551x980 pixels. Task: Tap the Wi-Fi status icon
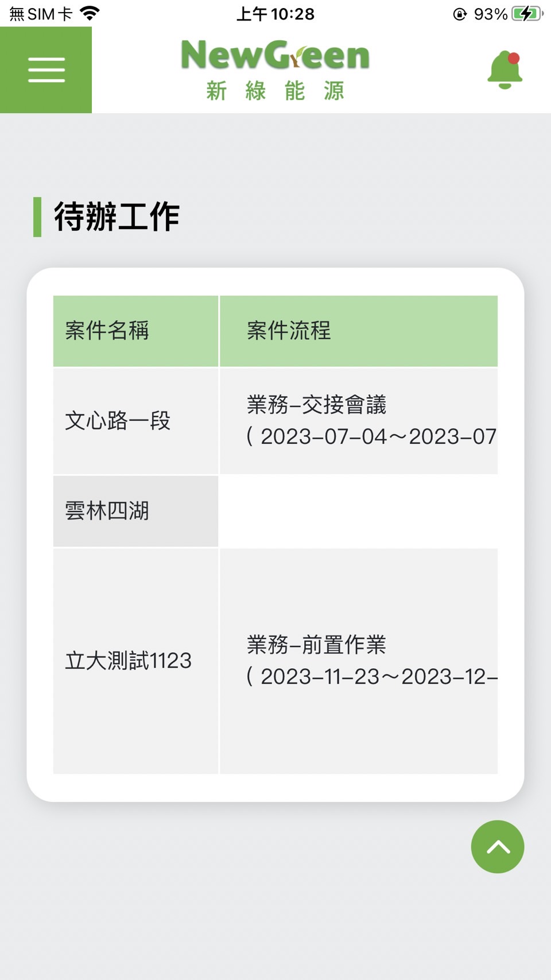(90, 13)
